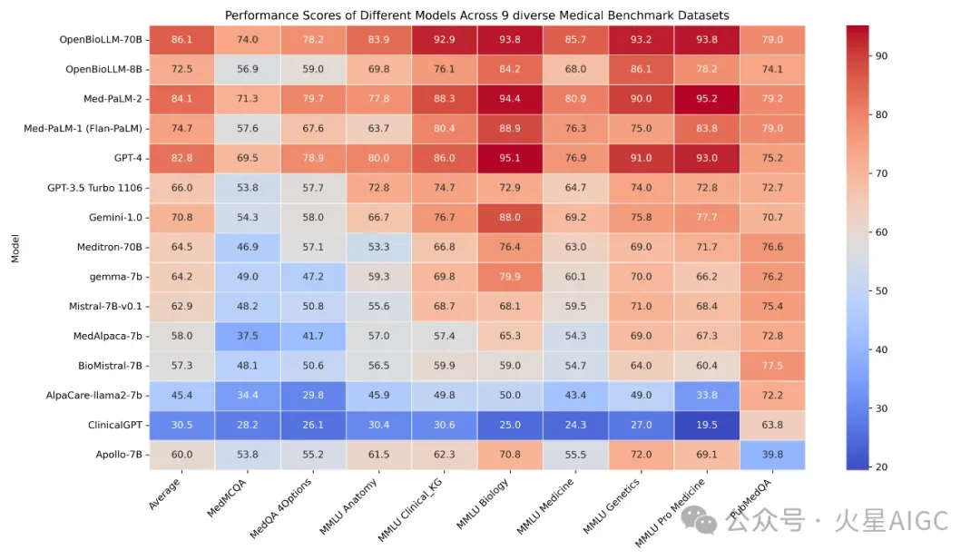
Task: Select the AlpaCare-llama2-7b row label
Action: pyautogui.click(x=93, y=396)
